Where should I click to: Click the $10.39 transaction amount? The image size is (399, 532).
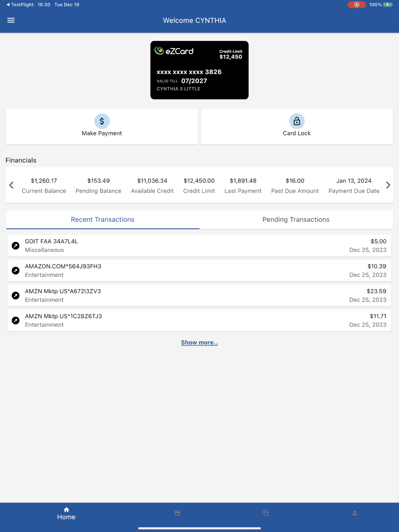377,266
